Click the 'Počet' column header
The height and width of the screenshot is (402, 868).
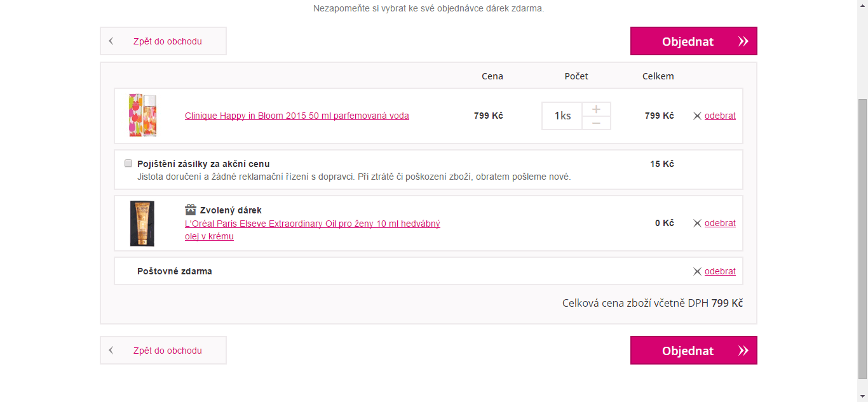click(x=576, y=76)
